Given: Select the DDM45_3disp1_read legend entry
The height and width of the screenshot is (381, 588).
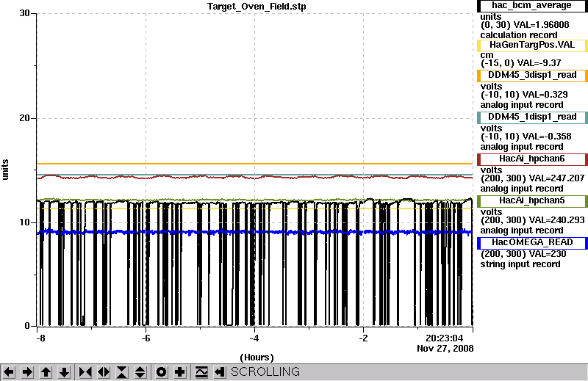Looking at the screenshot, I should coord(531,76).
